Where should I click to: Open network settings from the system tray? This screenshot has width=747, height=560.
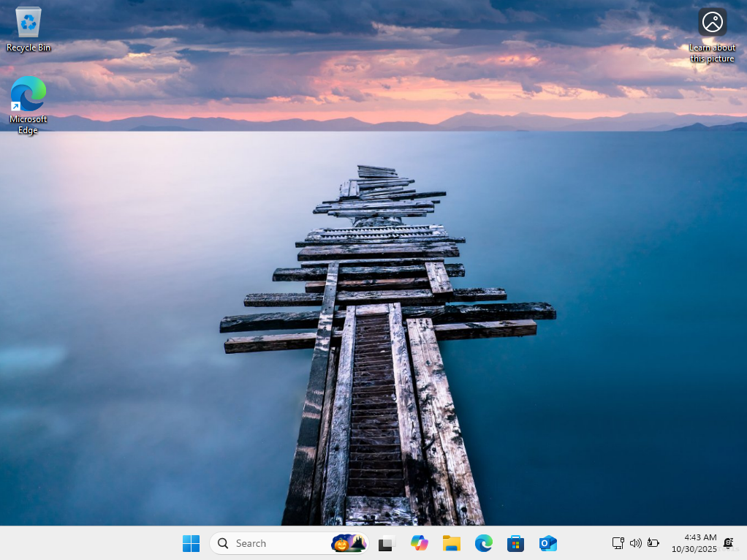pyautogui.click(x=618, y=543)
